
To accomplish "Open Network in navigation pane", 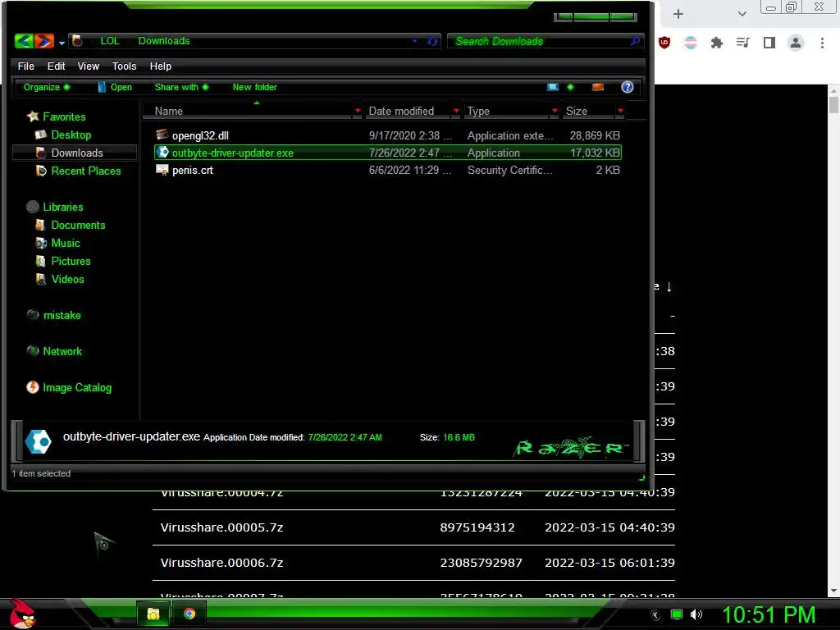I will pyautogui.click(x=62, y=351).
